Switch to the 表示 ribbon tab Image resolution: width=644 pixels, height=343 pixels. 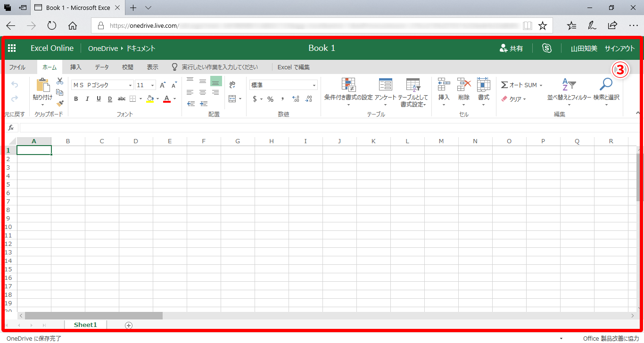coord(152,67)
